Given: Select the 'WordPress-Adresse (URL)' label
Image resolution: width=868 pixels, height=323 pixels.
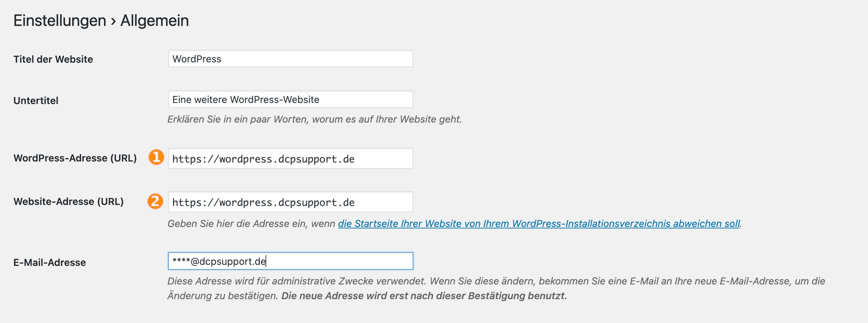Looking at the screenshot, I should click(x=75, y=158).
